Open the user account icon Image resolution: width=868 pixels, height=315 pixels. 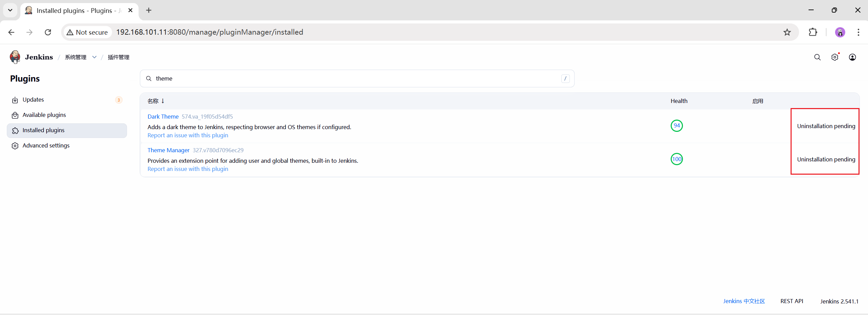(852, 57)
